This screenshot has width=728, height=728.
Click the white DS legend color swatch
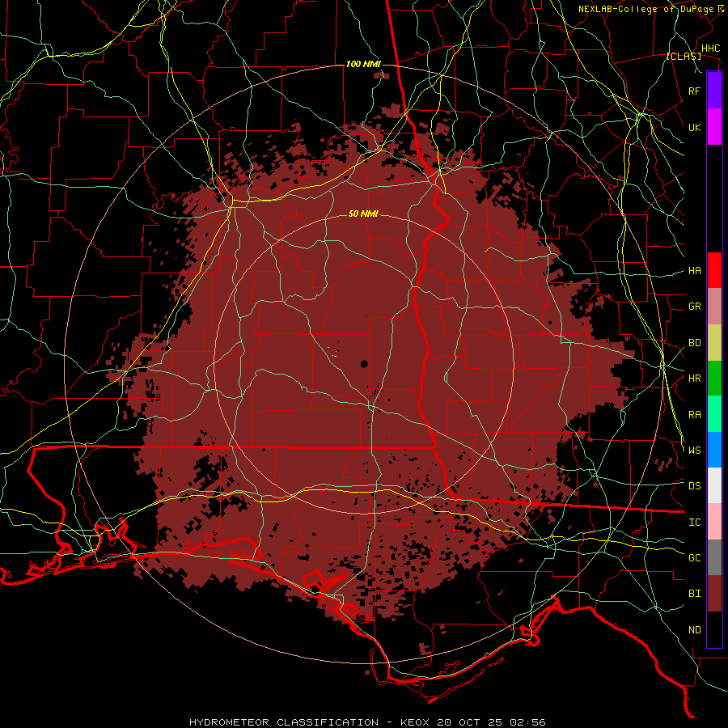(714, 485)
